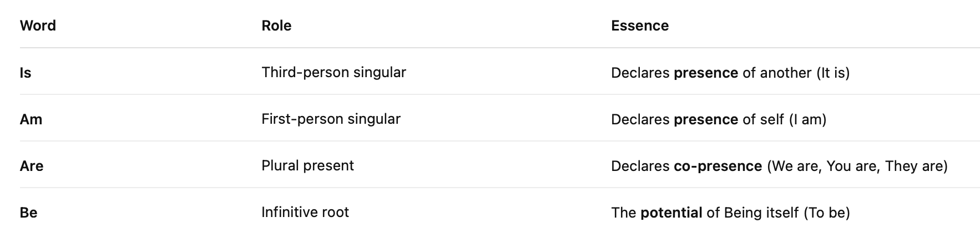
Task: Click the word "Declares" in the Is row
Action: pyautogui.click(x=640, y=73)
